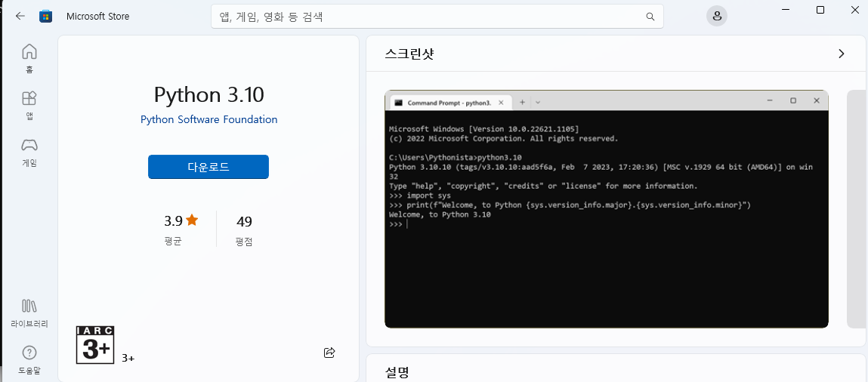Expand the 스크린샷 section chevron

(842, 54)
